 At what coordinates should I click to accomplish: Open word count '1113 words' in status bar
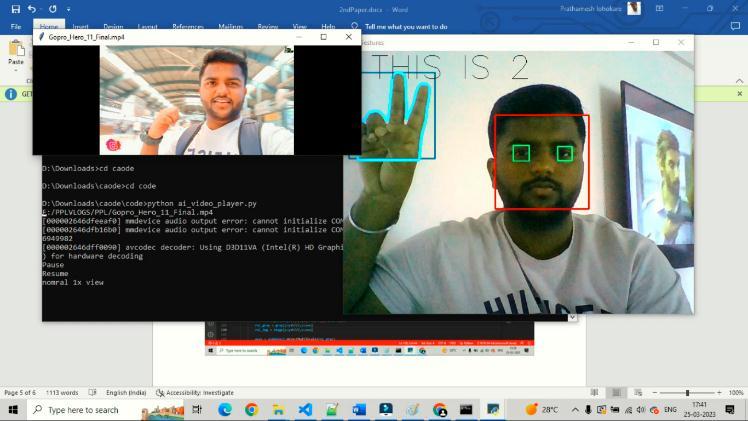pyautogui.click(x=62, y=392)
